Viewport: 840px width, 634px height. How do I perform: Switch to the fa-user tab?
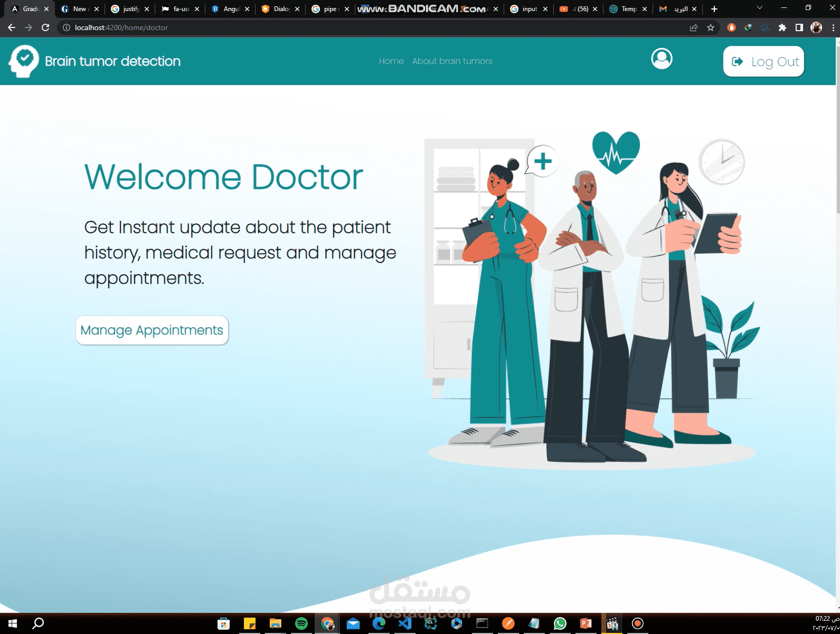click(x=181, y=9)
